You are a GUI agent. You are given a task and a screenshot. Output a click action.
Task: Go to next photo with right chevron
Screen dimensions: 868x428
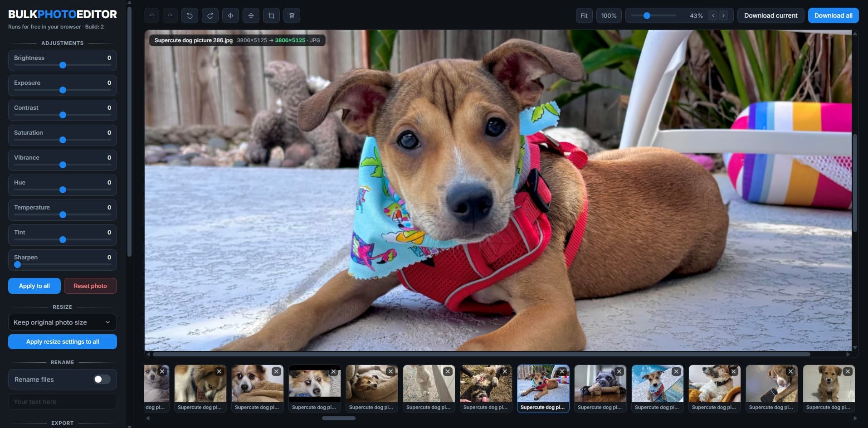click(x=723, y=15)
